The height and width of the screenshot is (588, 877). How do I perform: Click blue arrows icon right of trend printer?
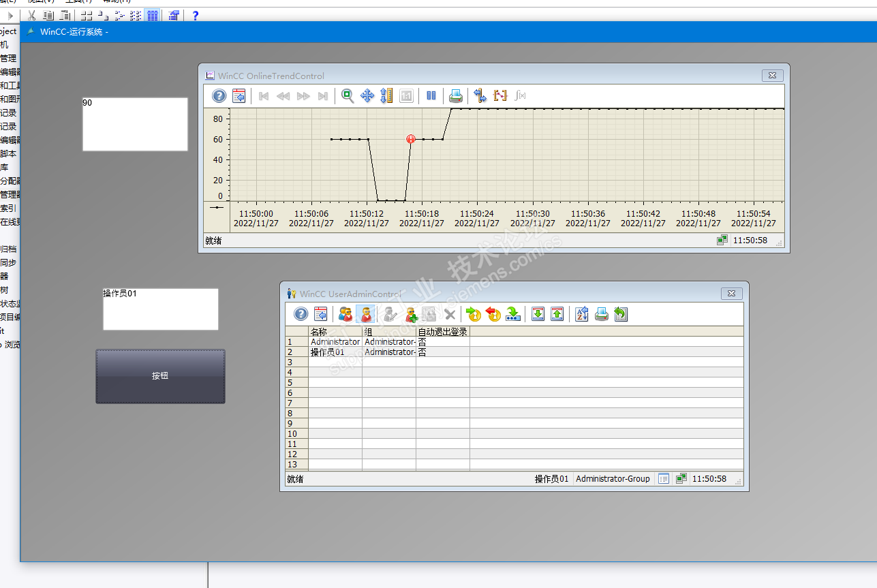coord(480,96)
